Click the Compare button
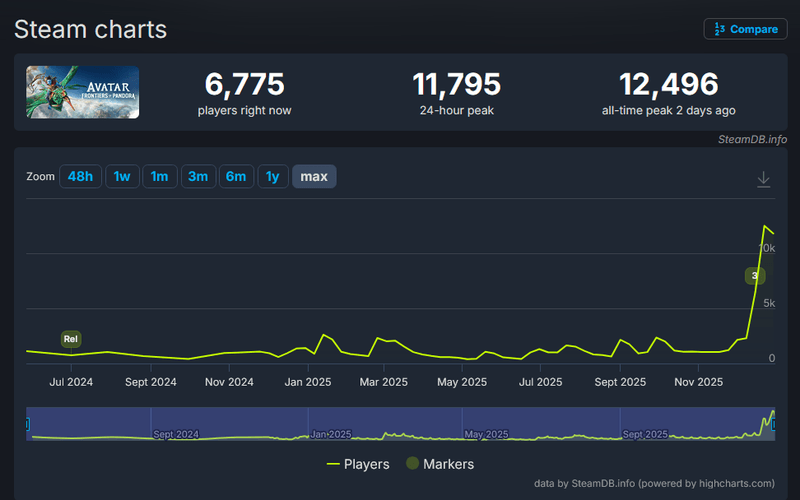 tap(745, 29)
